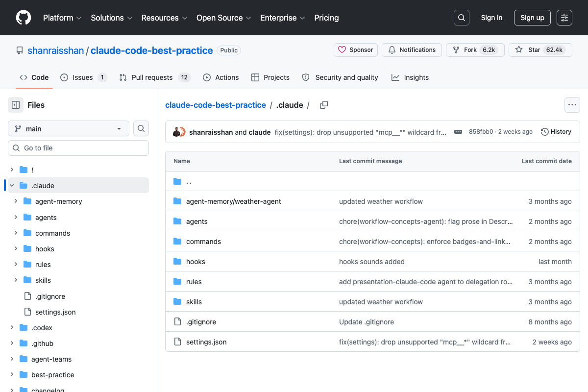This screenshot has height=392, width=588.
Task: Open the Platform dropdown menu
Action: click(62, 18)
